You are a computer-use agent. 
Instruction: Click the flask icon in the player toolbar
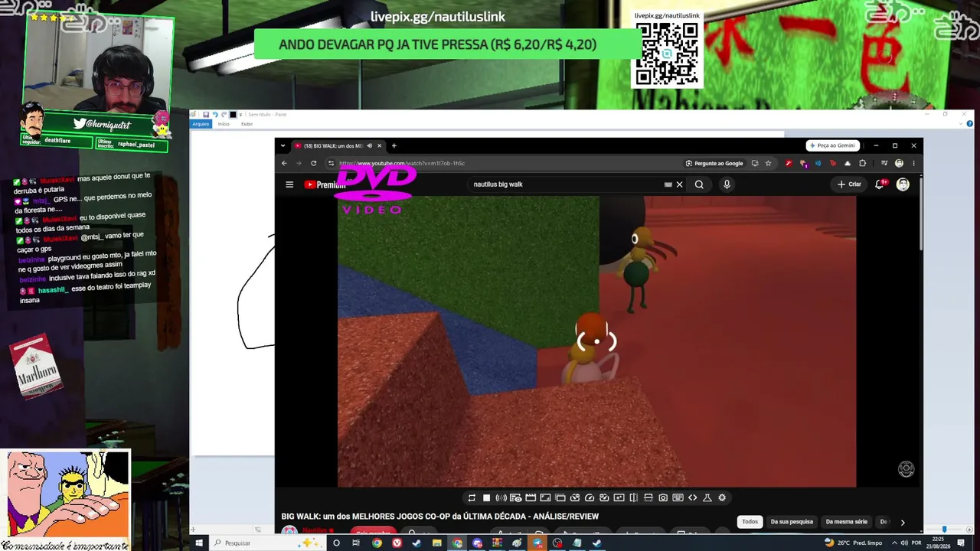[707, 498]
